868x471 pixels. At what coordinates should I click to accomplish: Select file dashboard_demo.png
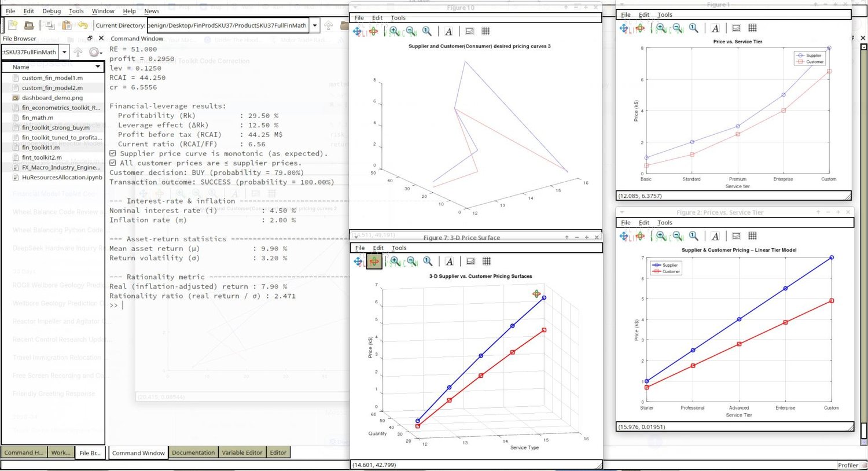point(52,98)
